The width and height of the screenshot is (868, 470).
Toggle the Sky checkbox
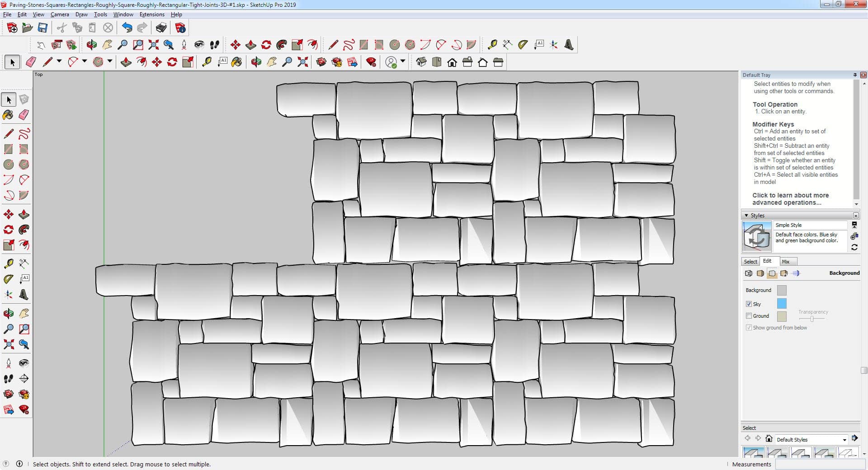749,304
